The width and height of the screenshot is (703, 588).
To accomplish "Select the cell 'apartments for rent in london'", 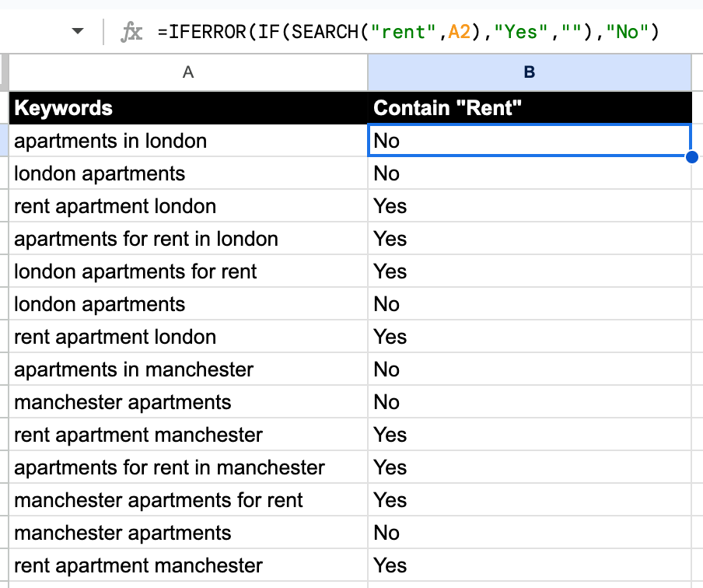I will 187,239.
